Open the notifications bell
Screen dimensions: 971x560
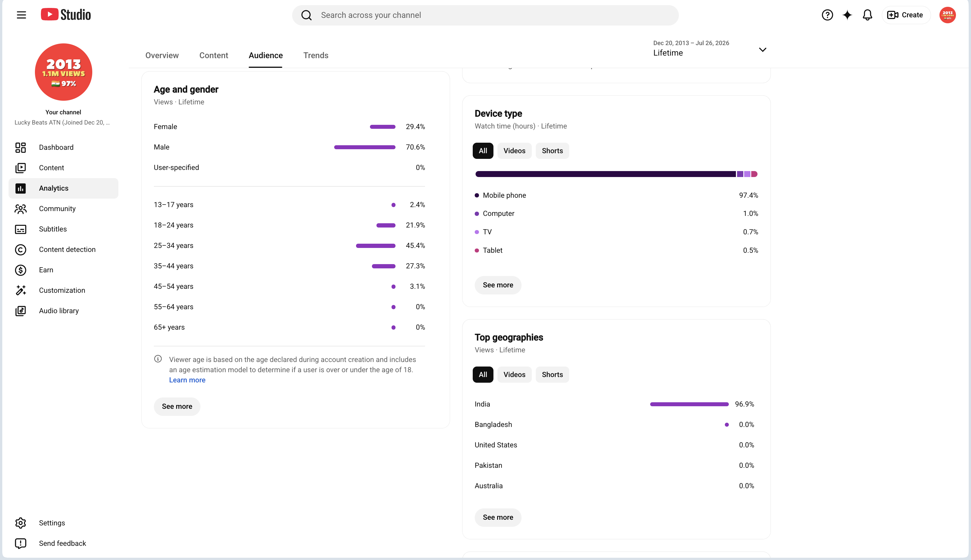tap(867, 15)
